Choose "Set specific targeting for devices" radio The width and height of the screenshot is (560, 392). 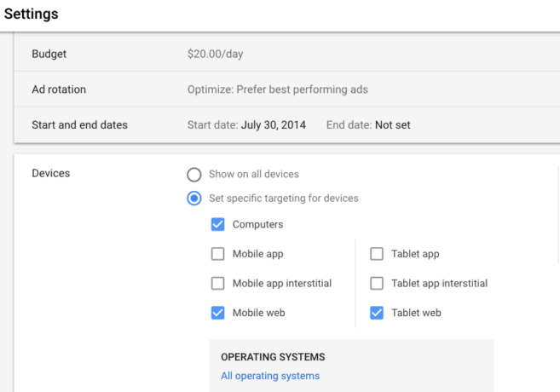[194, 199]
